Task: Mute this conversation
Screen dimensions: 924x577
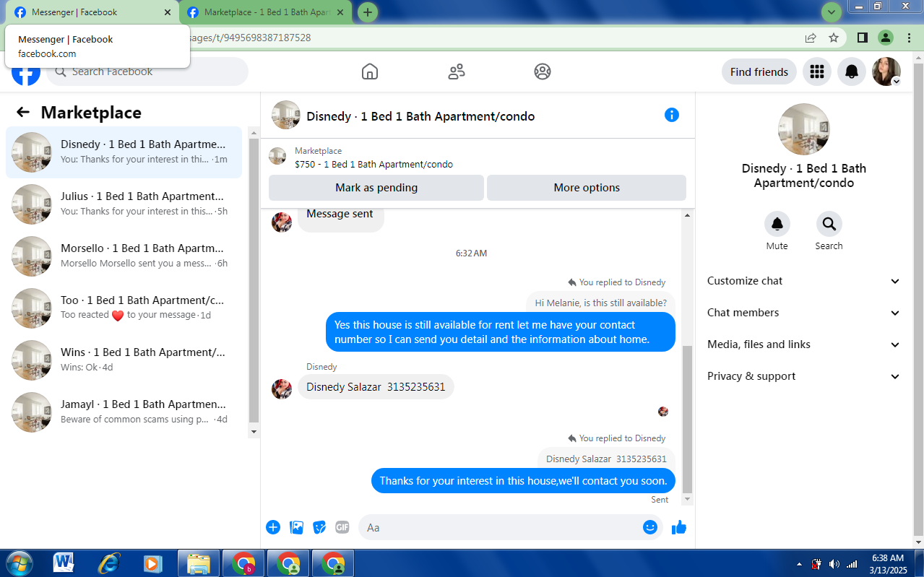Action: coord(777,224)
